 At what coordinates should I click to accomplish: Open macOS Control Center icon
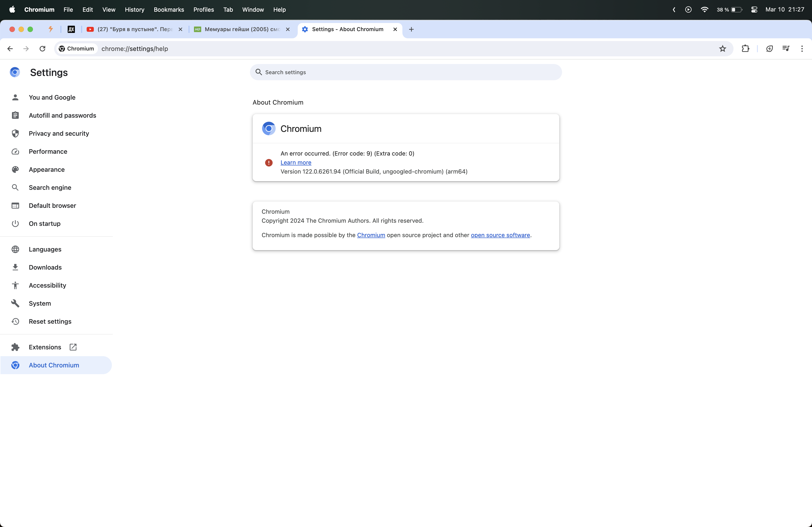click(x=754, y=9)
